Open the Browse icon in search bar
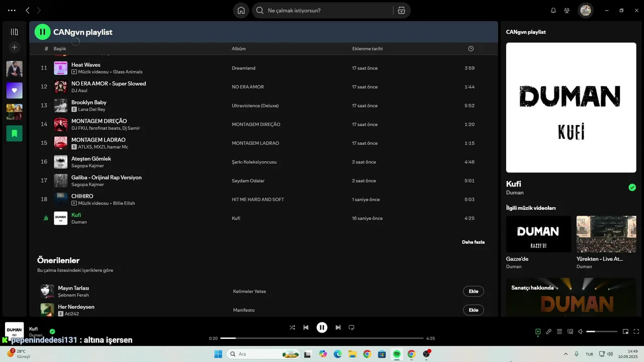644x362 pixels. pos(401,11)
